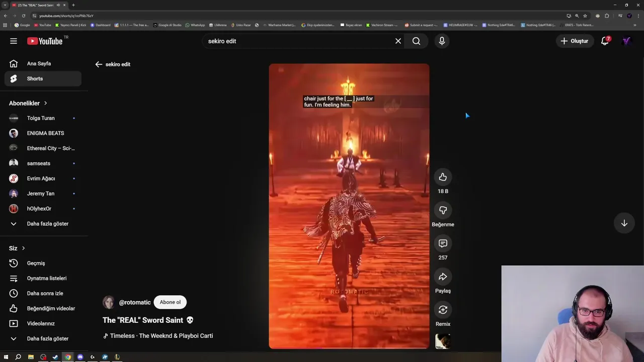Open Videolarınız your videos
The image size is (644, 362).
click(43, 324)
